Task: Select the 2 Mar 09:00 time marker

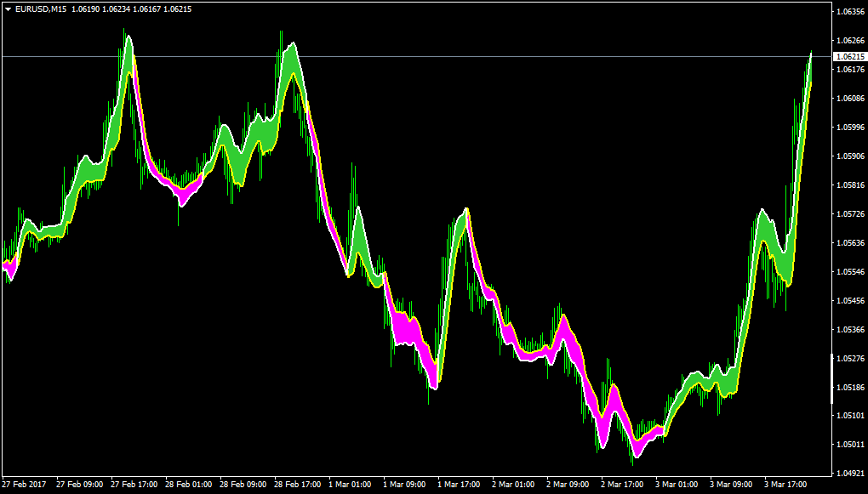Action: (x=568, y=485)
